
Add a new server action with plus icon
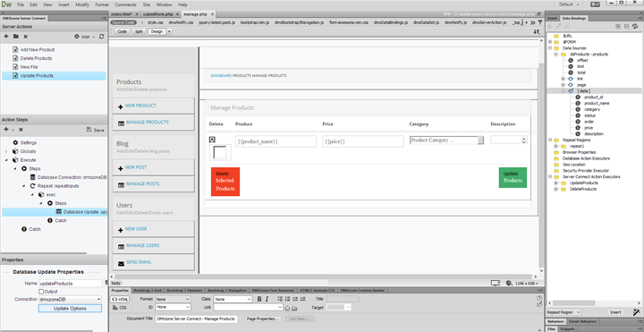pyautogui.click(x=6, y=37)
